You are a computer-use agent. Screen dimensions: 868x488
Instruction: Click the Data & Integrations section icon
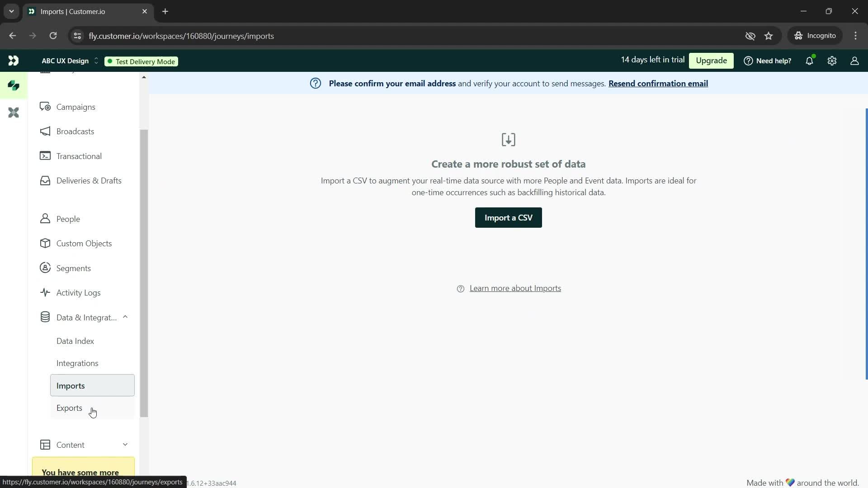click(x=45, y=318)
